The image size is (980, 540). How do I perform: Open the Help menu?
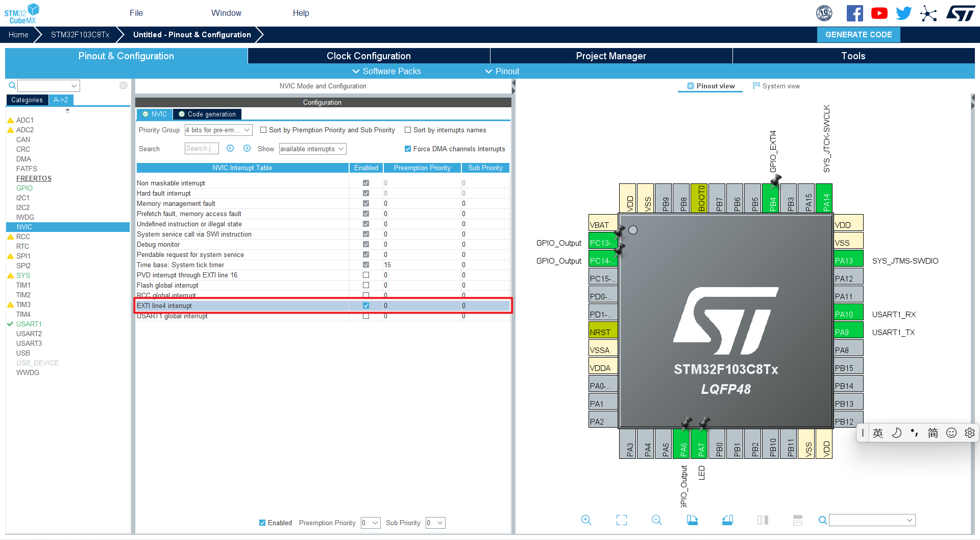point(301,13)
